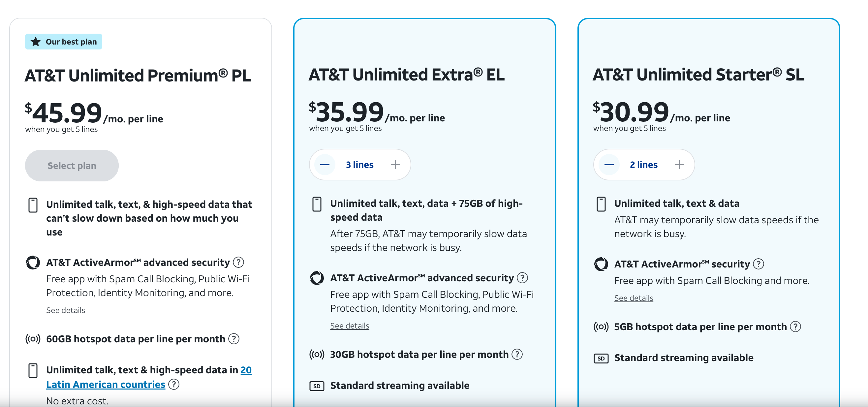Click the 3 lines count on Extra plan

360,165
